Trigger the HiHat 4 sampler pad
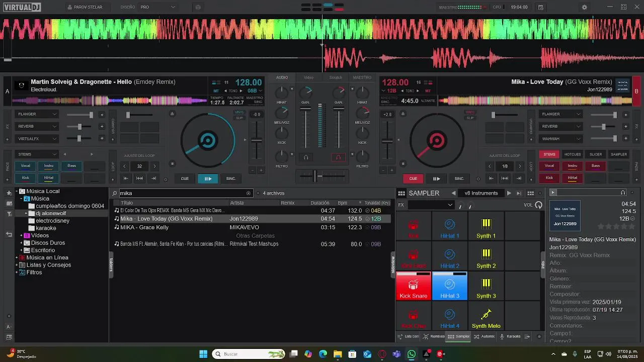The image size is (644, 362). [450, 317]
